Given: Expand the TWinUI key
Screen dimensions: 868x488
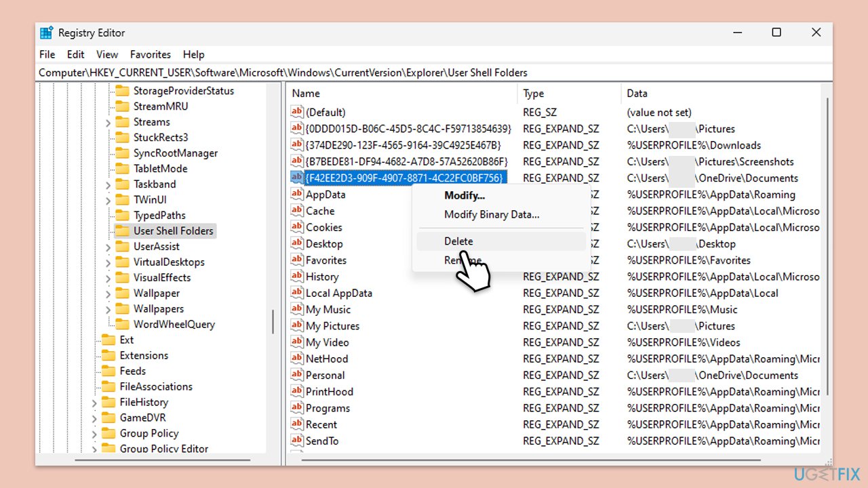Looking at the screenshot, I should click(x=108, y=200).
